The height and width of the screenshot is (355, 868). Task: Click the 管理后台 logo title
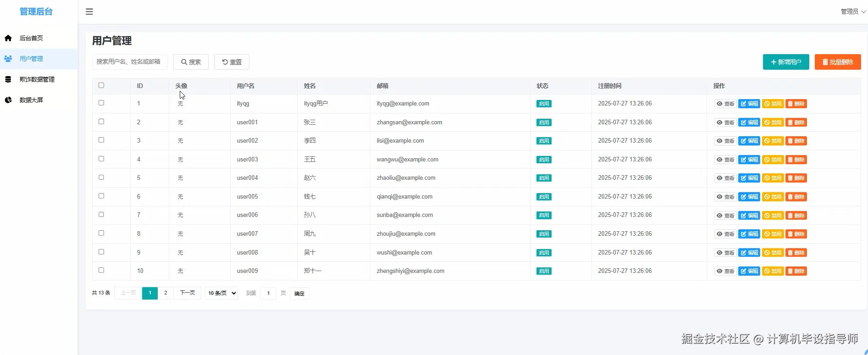36,11
